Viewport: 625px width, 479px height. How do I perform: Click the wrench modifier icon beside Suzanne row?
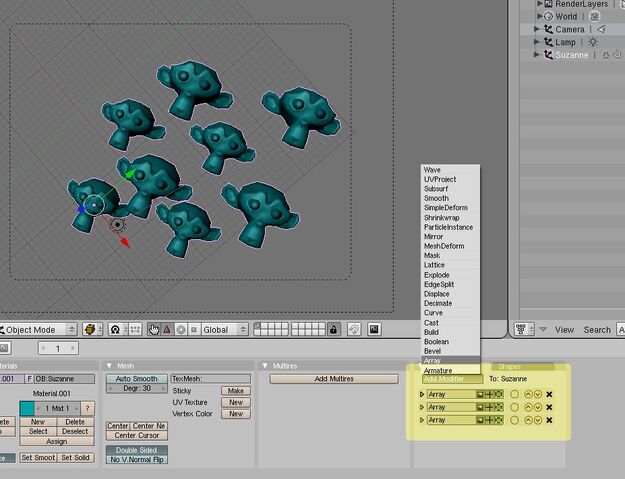coord(617,55)
